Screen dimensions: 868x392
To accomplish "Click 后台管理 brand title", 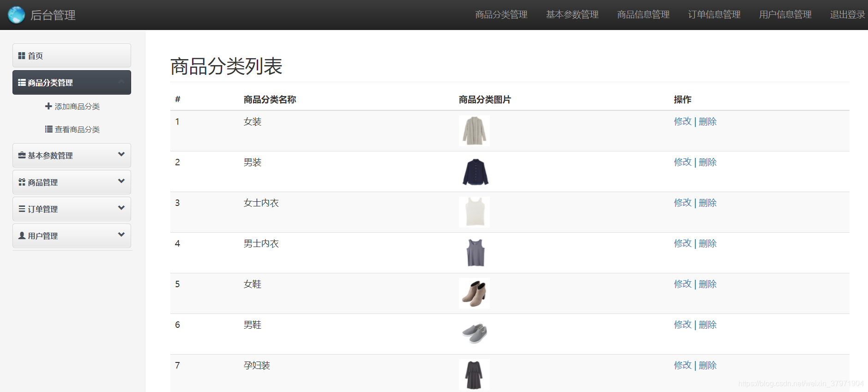I will [53, 15].
